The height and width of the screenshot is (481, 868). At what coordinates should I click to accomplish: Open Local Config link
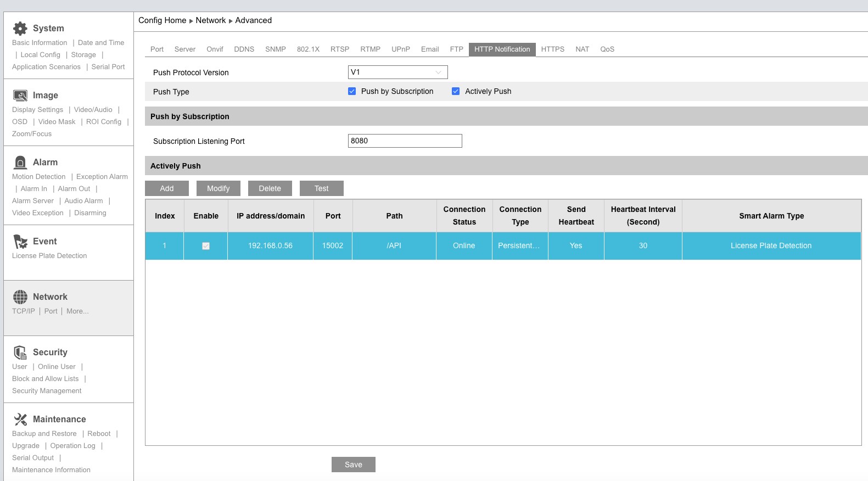pos(41,54)
